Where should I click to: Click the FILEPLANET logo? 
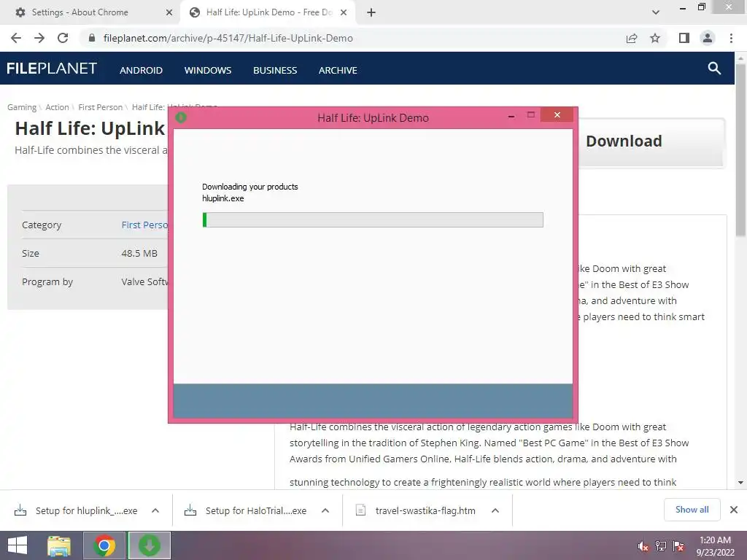(x=52, y=68)
